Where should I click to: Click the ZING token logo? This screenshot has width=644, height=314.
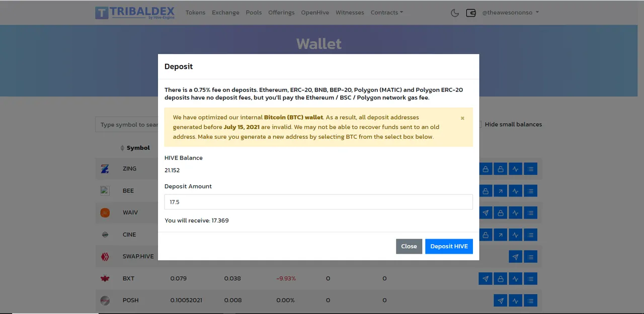(x=105, y=169)
